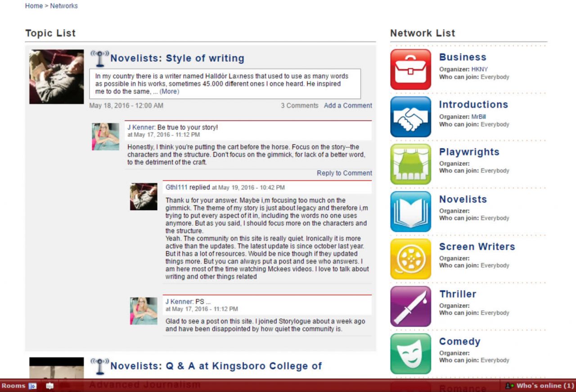The width and height of the screenshot is (576, 392).
Task: Expand the post with the (More) link
Action: click(x=169, y=91)
